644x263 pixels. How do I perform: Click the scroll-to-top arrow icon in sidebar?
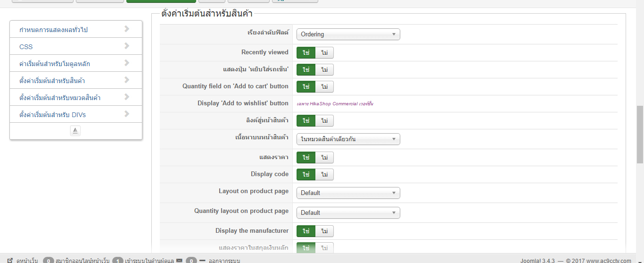coord(75,131)
